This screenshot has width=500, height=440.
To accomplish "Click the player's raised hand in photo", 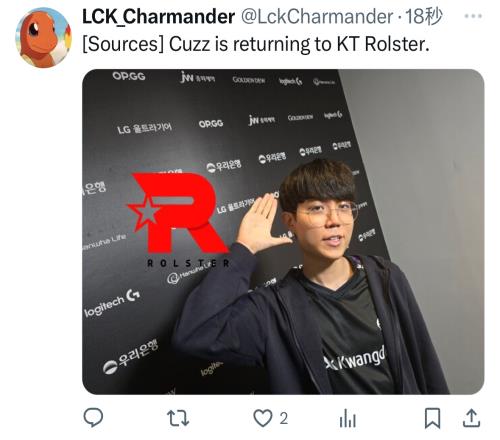I will pyautogui.click(x=260, y=223).
